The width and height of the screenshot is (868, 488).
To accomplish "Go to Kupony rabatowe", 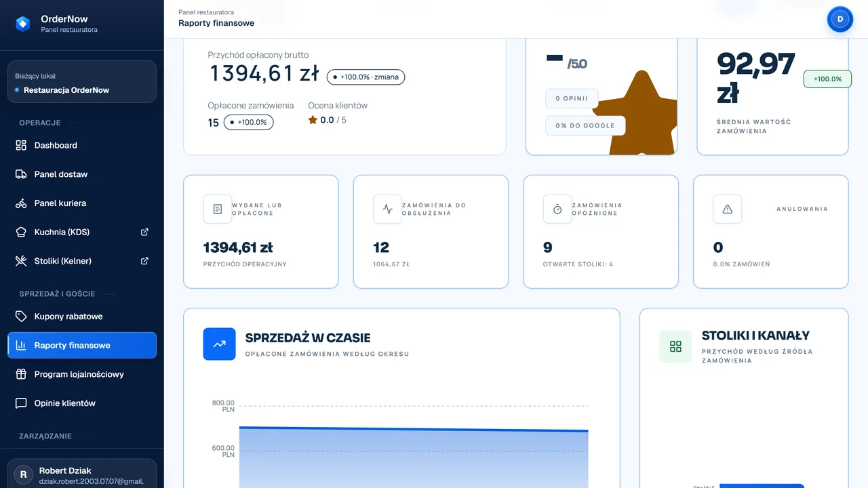I will coord(82,317).
